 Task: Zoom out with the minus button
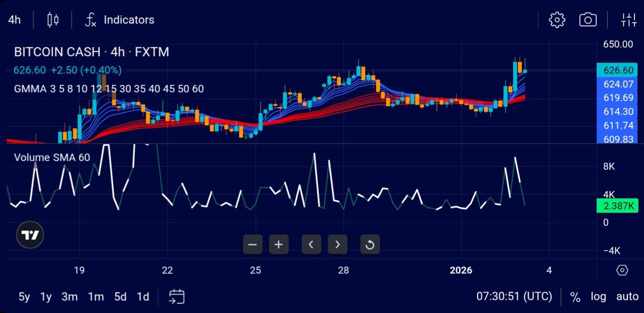(253, 245)
